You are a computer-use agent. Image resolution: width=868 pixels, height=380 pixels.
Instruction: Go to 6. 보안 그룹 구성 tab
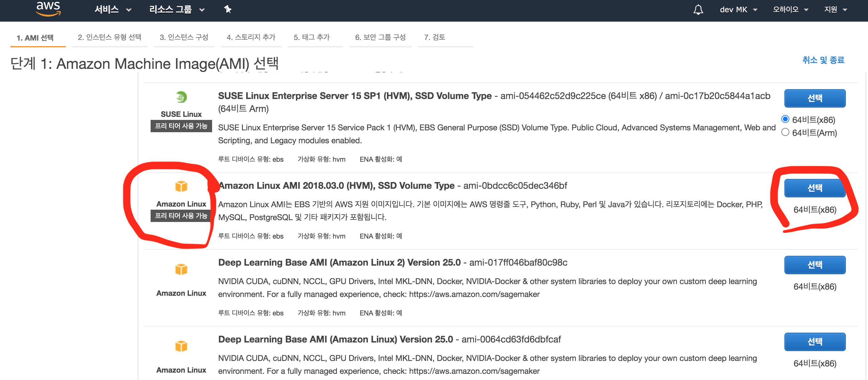pyautogui.click(x=380, y=37)
